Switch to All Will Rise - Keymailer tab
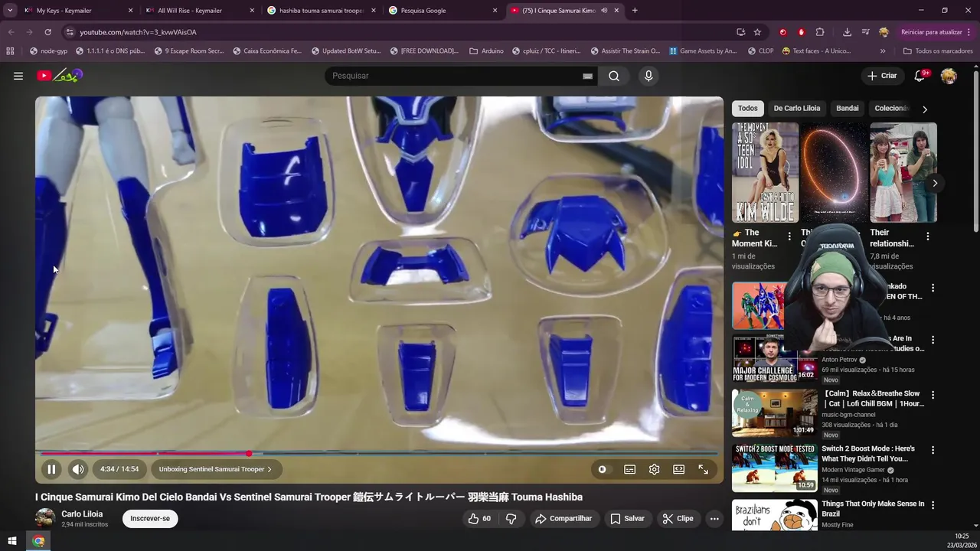This screenshot has height=551, width=980. click(x=199, y=11)
